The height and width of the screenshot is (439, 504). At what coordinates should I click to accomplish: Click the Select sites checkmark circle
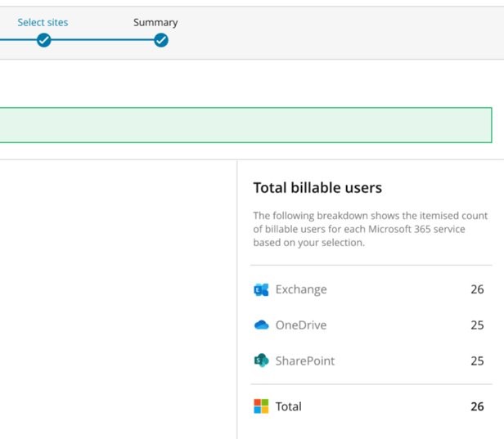[43, 40]
